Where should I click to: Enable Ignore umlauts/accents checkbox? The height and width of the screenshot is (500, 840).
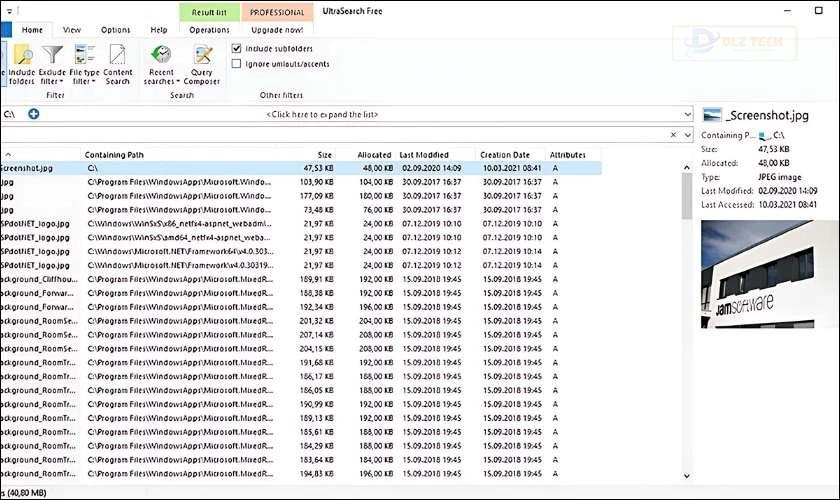[237, 64]
